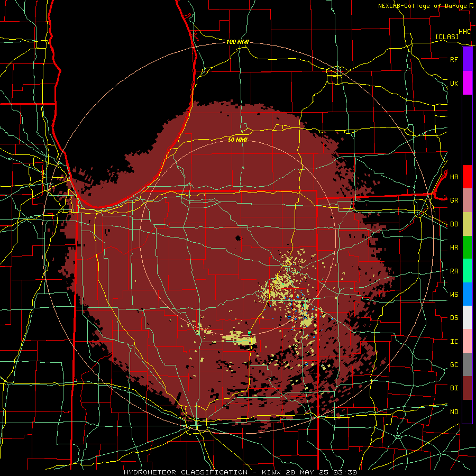Select the gray GC legend swatch
This screenshot has width=476, height=476.
(467, 364)
